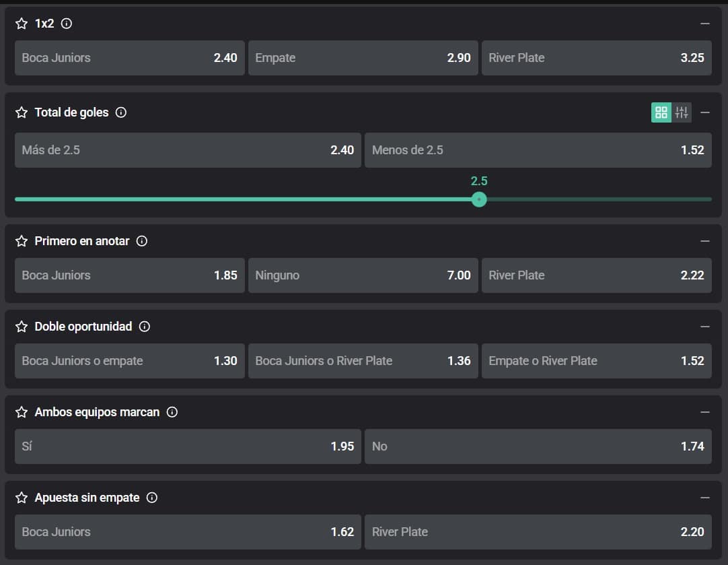The width and height of the screenshot is (728, 565).
Task: Favorite the Doble oportunidad market
Action: [22, 327]
